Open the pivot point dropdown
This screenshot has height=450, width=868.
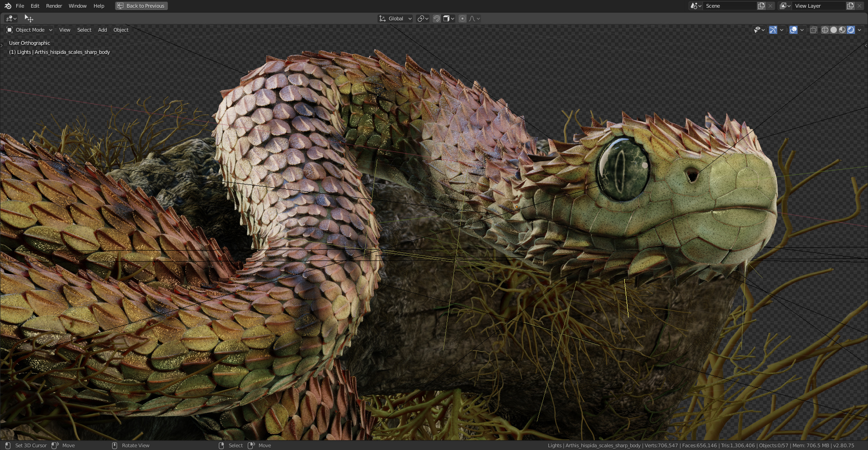click(423, 19)
